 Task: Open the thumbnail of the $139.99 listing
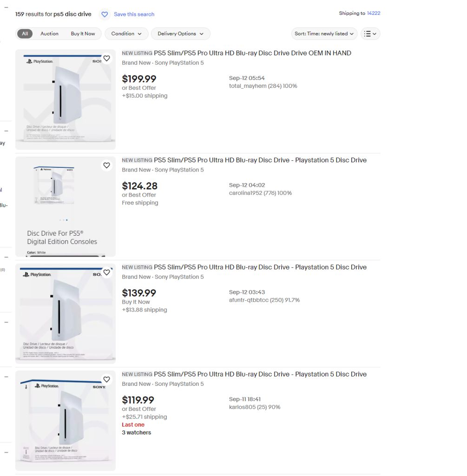pyautogui.click(x=66, y=314)
